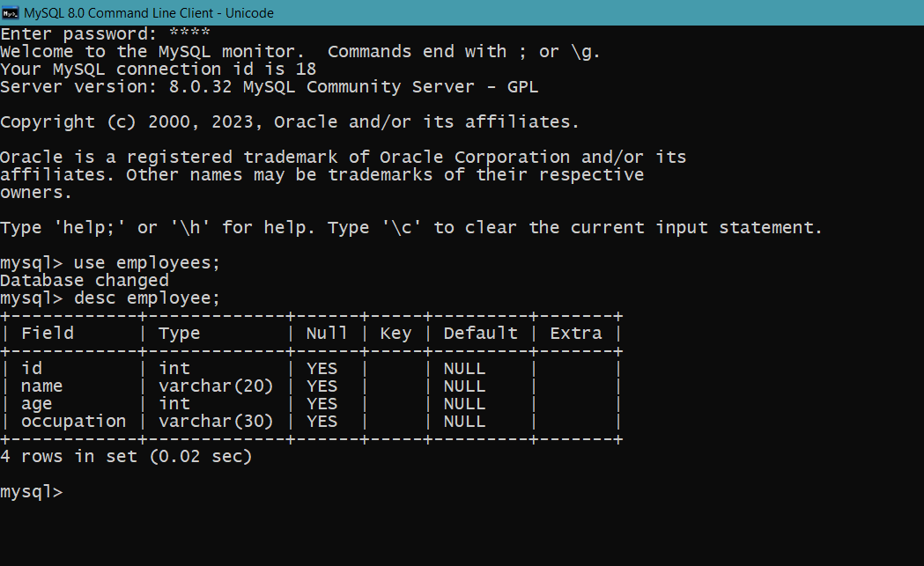
Task: Click '4 rows in set (0.02 sec)' text
Action: [x=126, y=457]
